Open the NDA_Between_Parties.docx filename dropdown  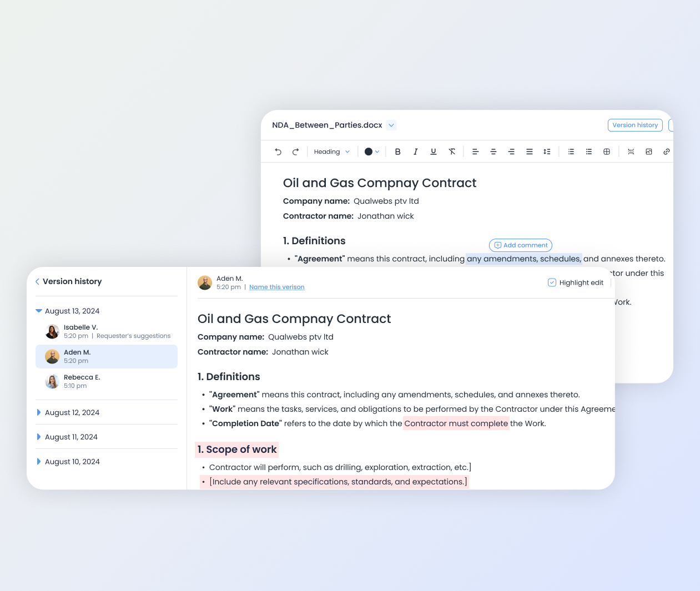(391, 125)
